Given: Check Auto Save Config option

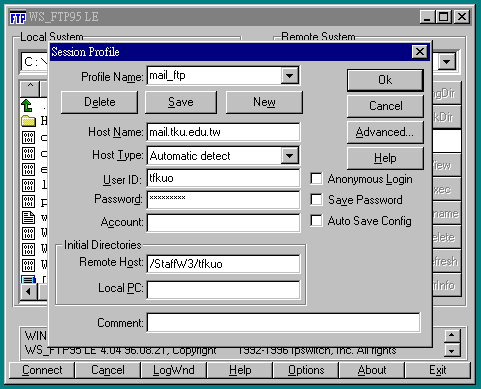Looking at the screenshot, I should 316,221.
